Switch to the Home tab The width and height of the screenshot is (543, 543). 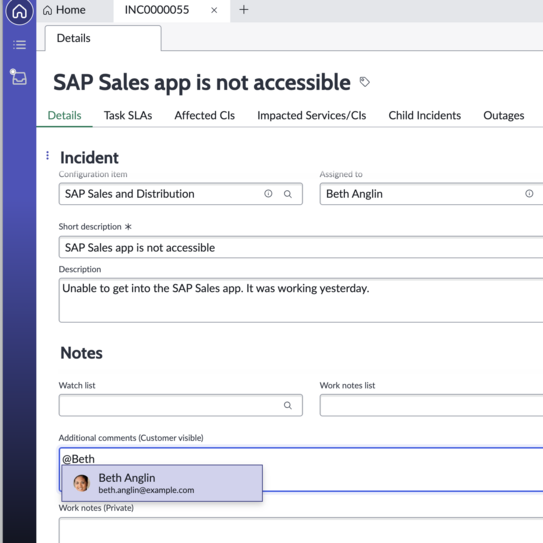pos(64,10)
